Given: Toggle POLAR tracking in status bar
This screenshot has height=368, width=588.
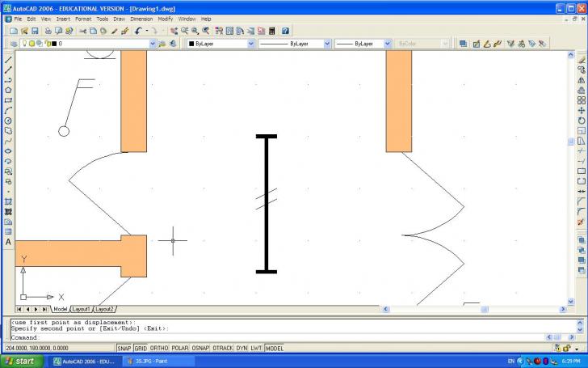Looking at the screenshot, I should coord(180,348).
